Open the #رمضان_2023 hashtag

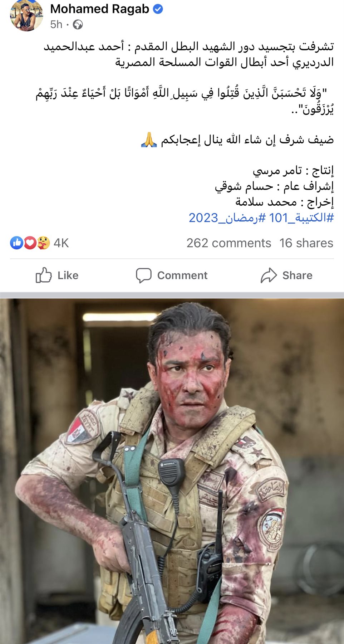click(227, 218)
